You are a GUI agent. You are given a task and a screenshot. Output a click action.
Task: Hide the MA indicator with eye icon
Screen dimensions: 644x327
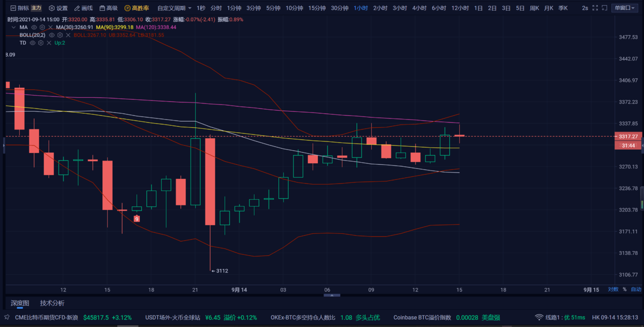point(34,27)
